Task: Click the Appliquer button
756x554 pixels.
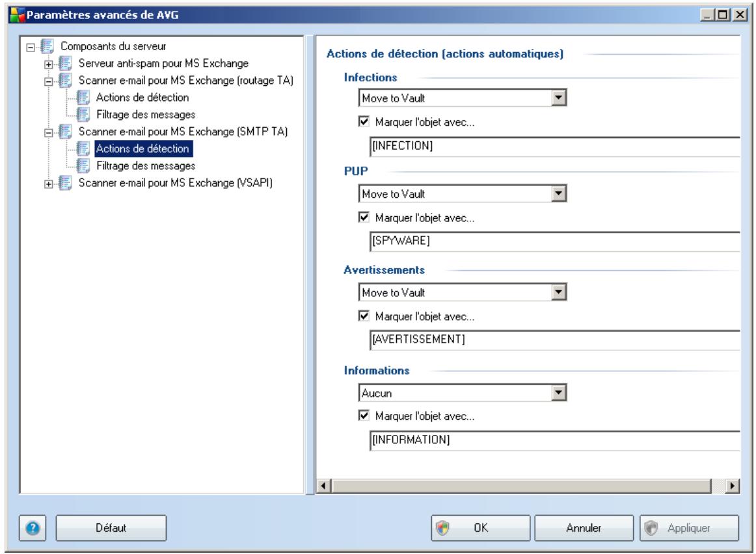Action: coord(689,528)
